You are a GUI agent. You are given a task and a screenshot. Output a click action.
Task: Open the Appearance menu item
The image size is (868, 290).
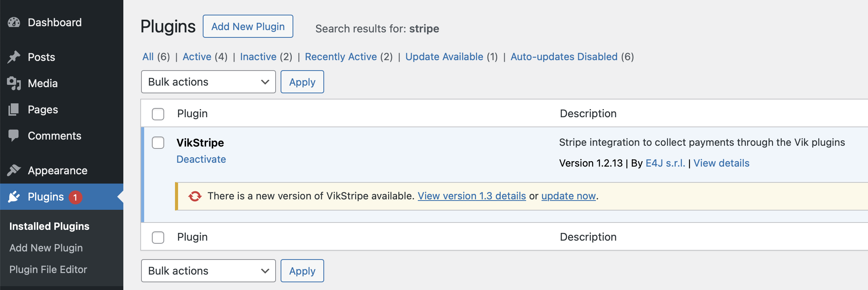(62, 170)
